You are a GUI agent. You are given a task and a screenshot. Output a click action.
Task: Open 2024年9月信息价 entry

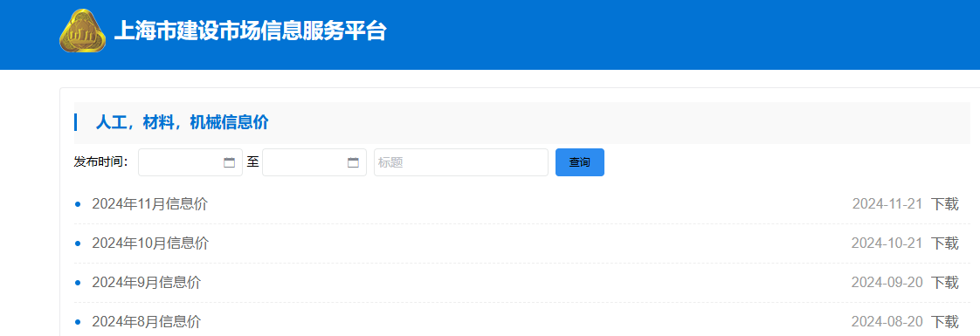146,282
